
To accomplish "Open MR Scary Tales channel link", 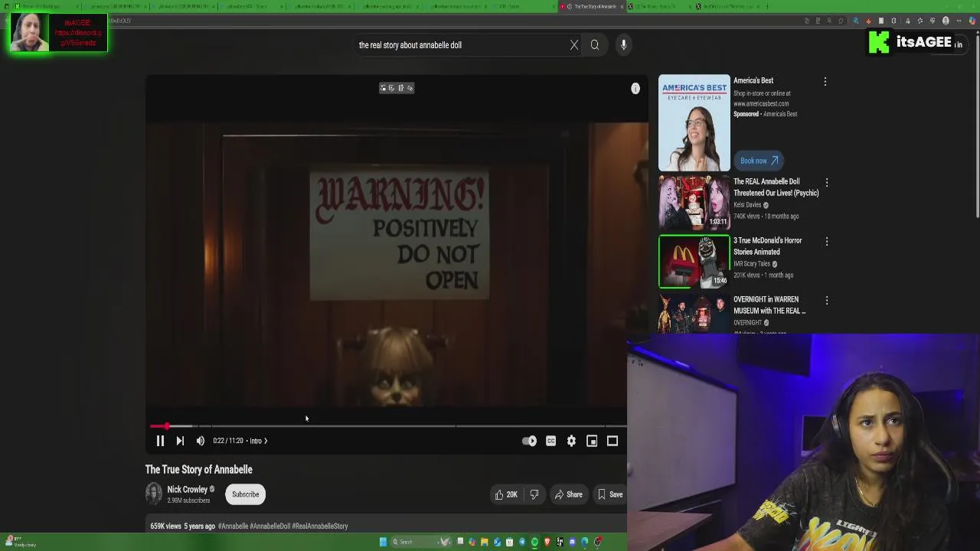I will [x=752, y=264].
